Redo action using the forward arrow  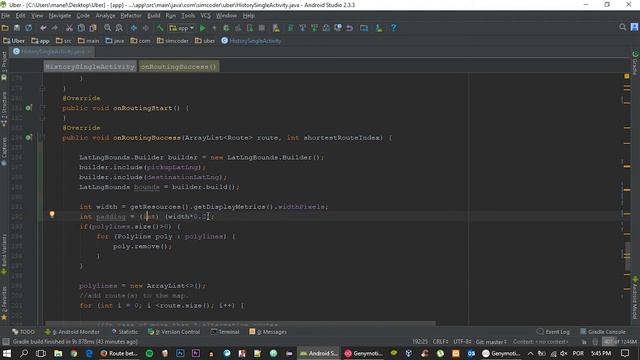point(54,28)
